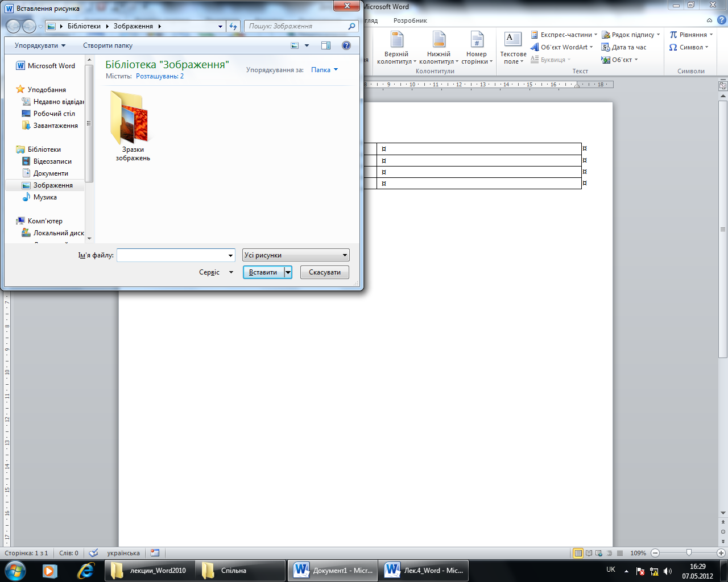This screenshot has height=582, width=728.
Task: Select Зображення in navigation tree
Action: point(53,185)
